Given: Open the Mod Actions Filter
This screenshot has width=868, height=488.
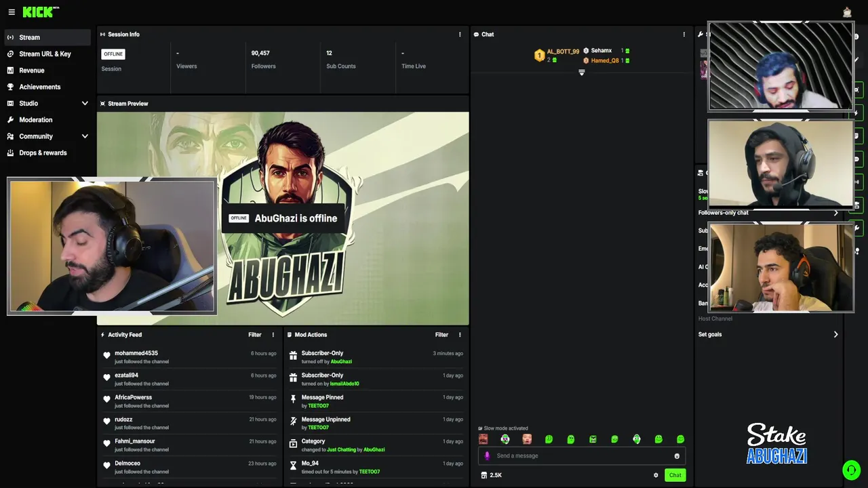Looking at the screenshot, I should click(441, 335).
